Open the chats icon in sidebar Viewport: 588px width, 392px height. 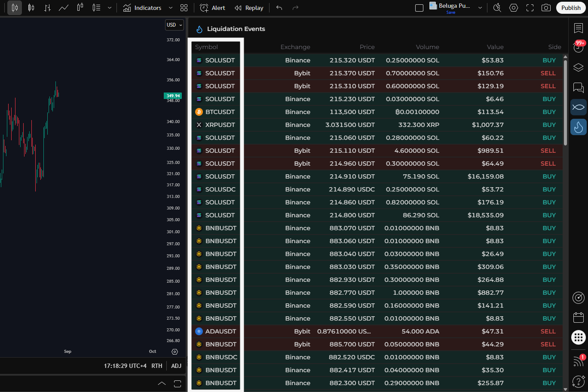point(579,88)
